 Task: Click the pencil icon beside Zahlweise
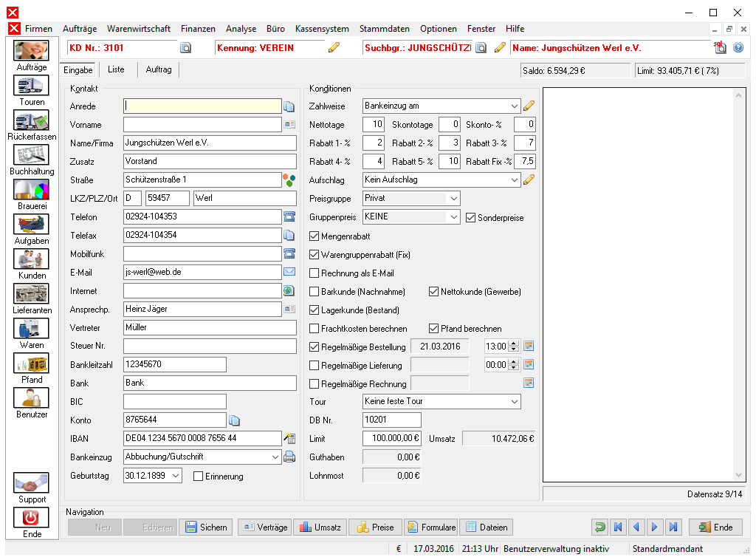click(x=529, y=106)
